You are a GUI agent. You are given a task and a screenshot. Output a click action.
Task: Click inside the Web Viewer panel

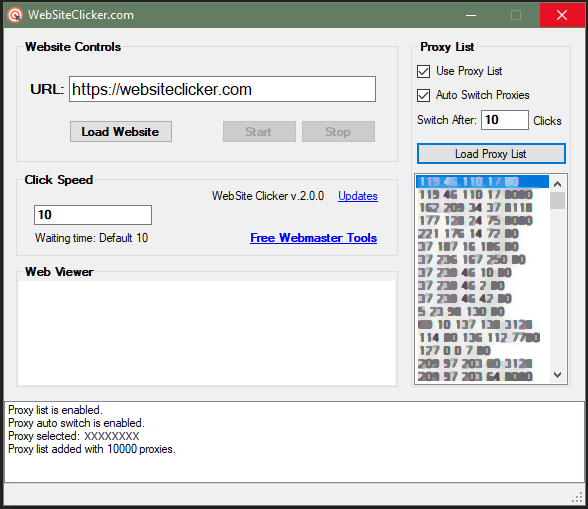(207, 333)
